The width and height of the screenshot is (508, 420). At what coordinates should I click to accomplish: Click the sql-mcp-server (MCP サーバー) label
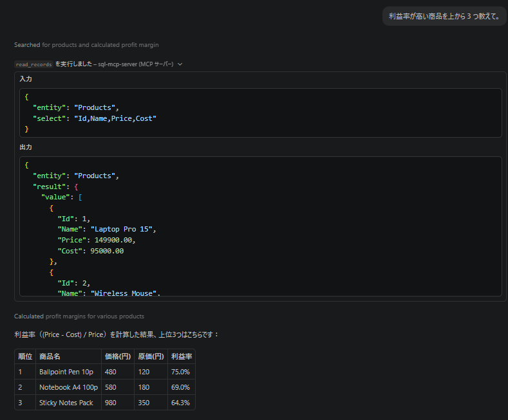pyautogui.click(x=136, y=64)
